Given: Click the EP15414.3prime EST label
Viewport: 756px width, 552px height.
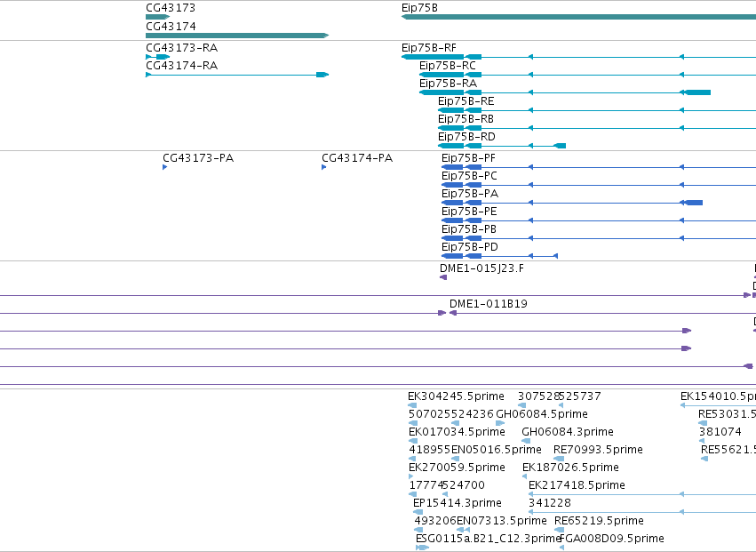Looking at the screenshot, I should (458, 504).
